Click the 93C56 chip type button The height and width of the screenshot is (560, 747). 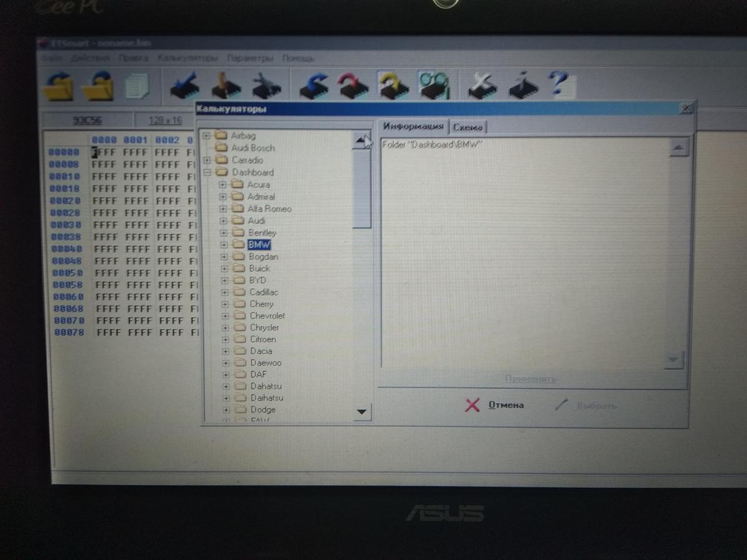click(87, 120)
